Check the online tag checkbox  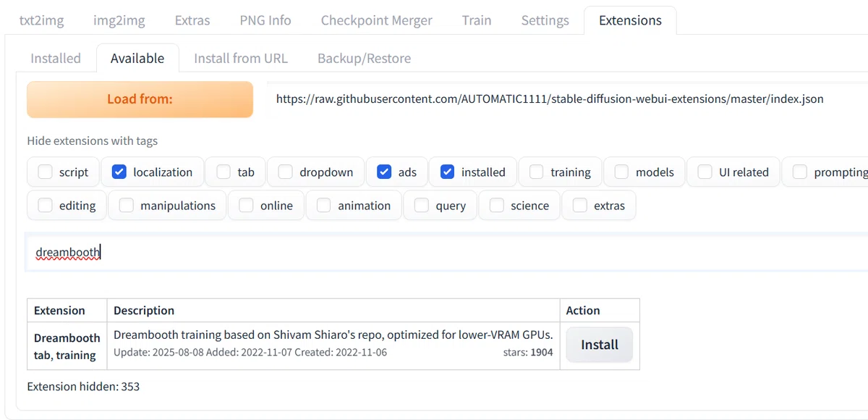[246, 206]
